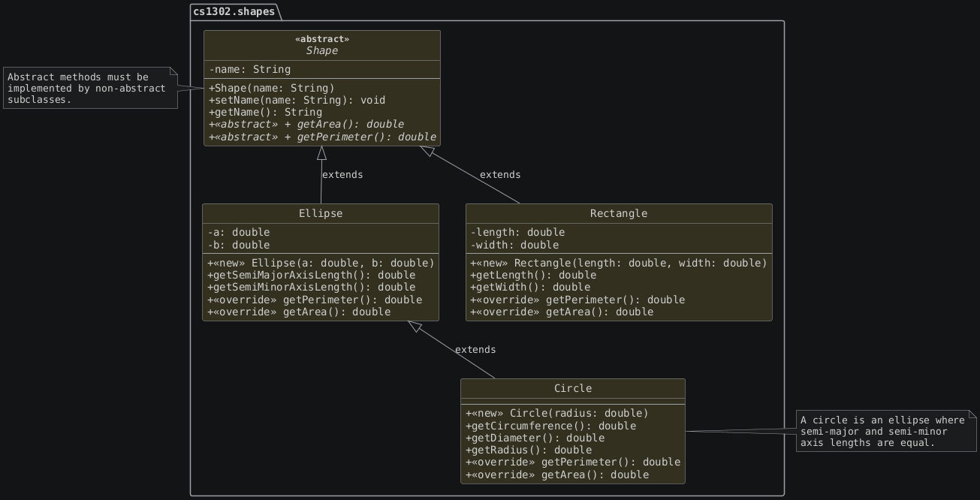
Task: Click the -b: double field
Action: click(239, 245)
